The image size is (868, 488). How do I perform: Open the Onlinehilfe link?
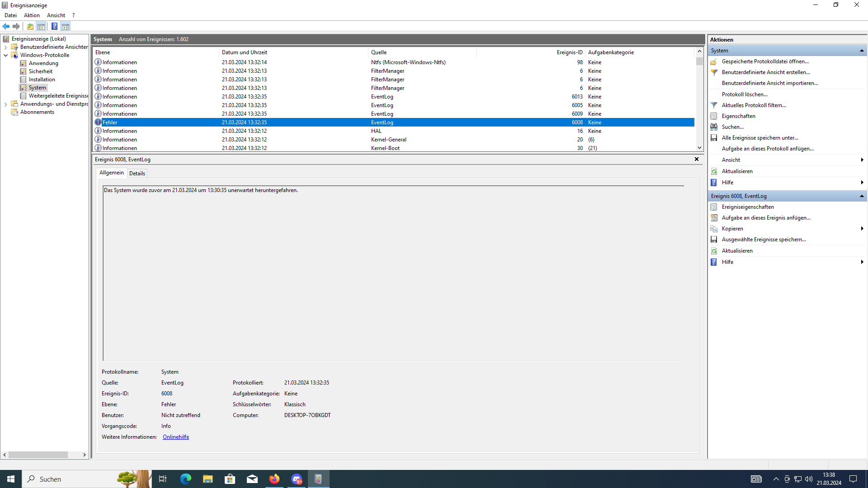click(x=176, y=437)
